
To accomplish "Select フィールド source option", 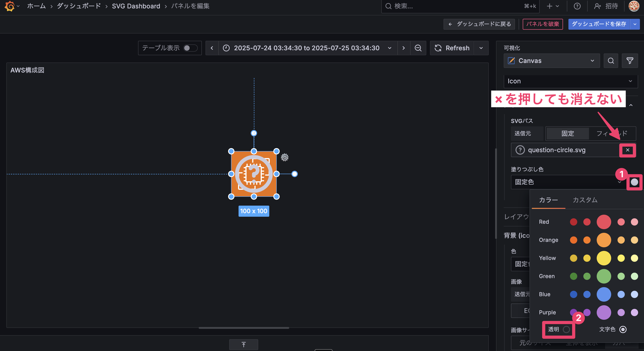I will coord(612,133).
